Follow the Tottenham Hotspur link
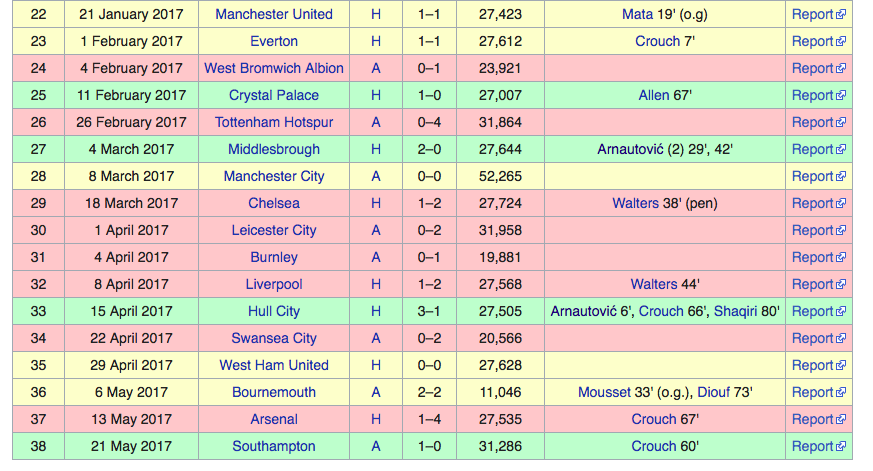Image resolution: width=873 pixels, height=471 pixels. [x=274, y=122]
